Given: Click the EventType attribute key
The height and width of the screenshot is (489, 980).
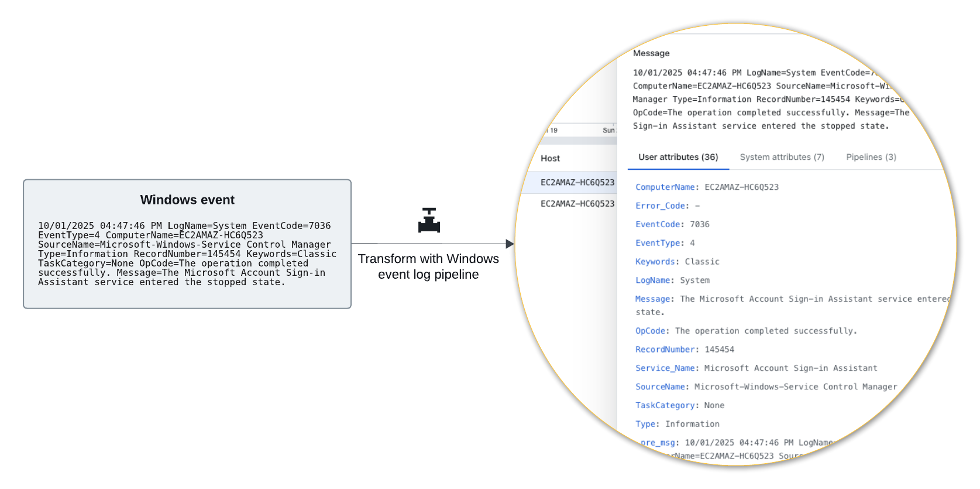Looking at the screenshot, I should 658,243.
